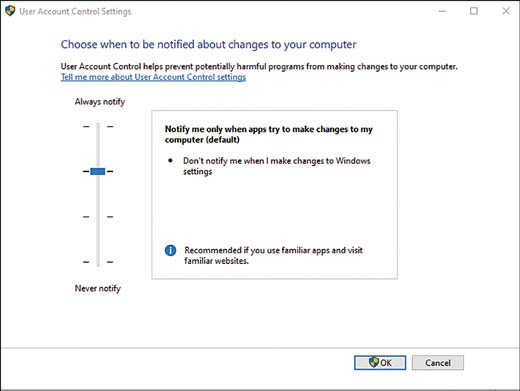This screenshot has height=391, width=520.
Task: Set slider to bottom tick above Never notify
Action: 98,262
